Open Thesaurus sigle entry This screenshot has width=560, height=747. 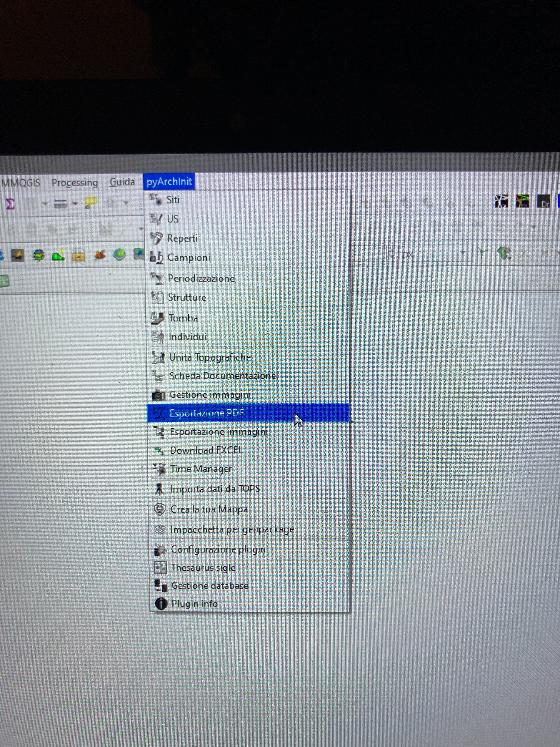[x=249, y=567]
